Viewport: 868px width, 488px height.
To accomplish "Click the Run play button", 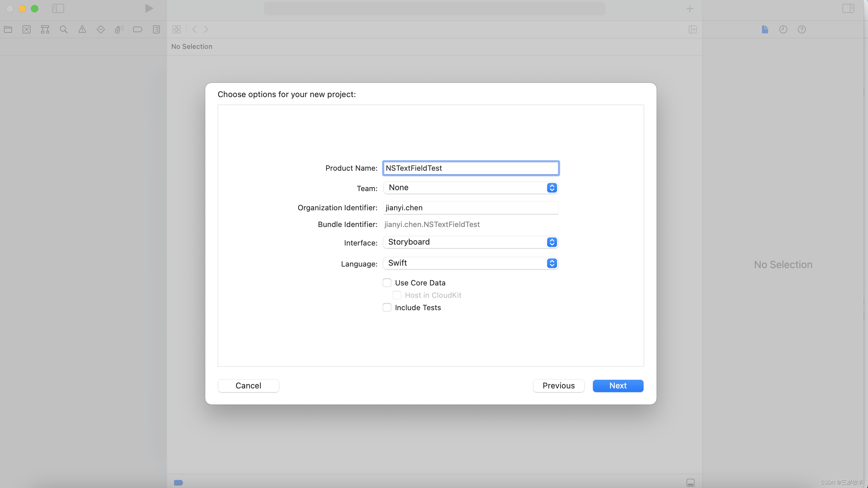I will pyautogui.click(x=149, y=8).
